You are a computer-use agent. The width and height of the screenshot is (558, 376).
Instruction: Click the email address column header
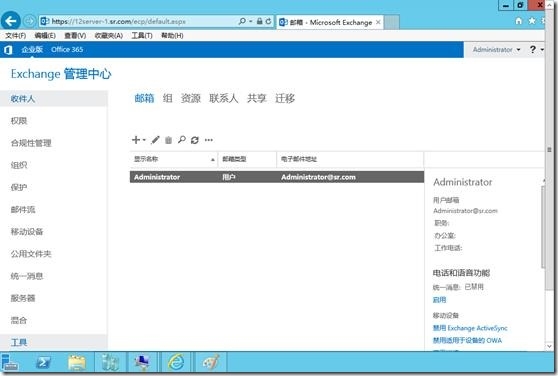click(350, 159)
